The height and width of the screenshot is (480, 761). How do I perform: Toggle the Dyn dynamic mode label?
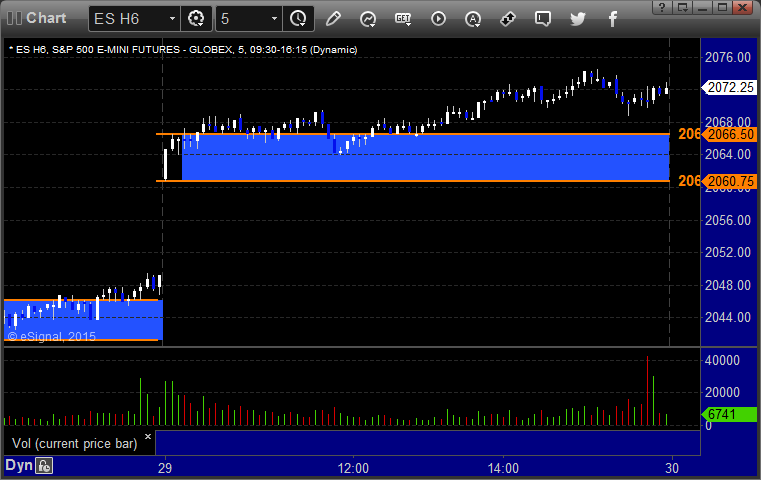click(19, 465)
